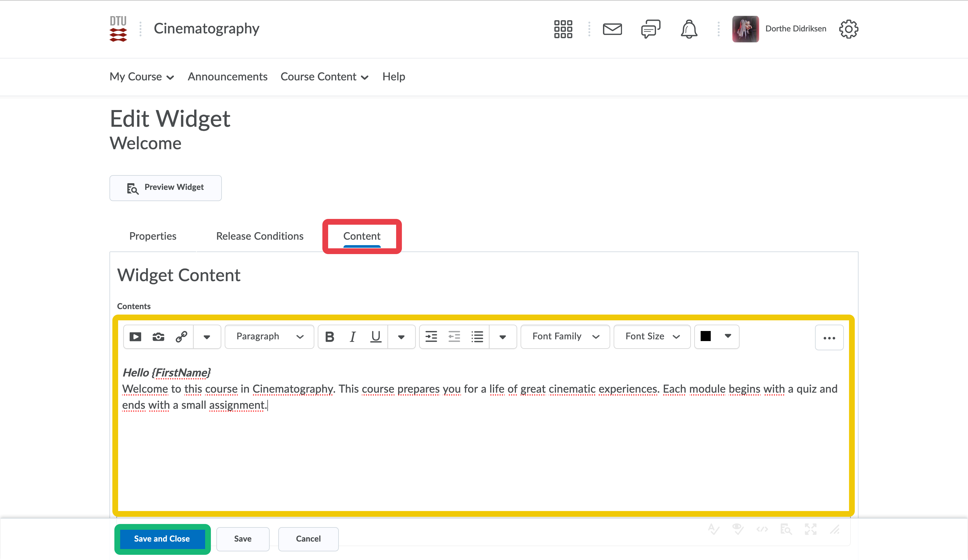Viewport: 968px width, 560px height.
Task: Switch to the Properties tab
Action: (x=152, y=236)
